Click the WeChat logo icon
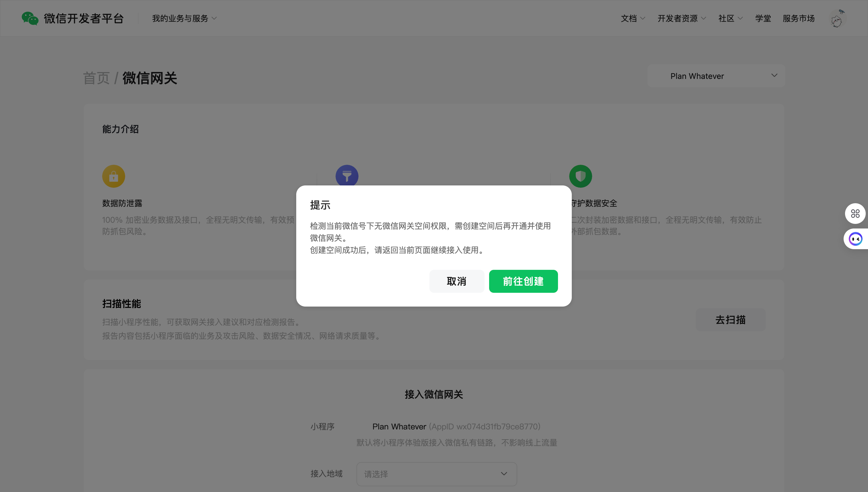868x492 pixels. pyautogui.click(x=30, y=18)
